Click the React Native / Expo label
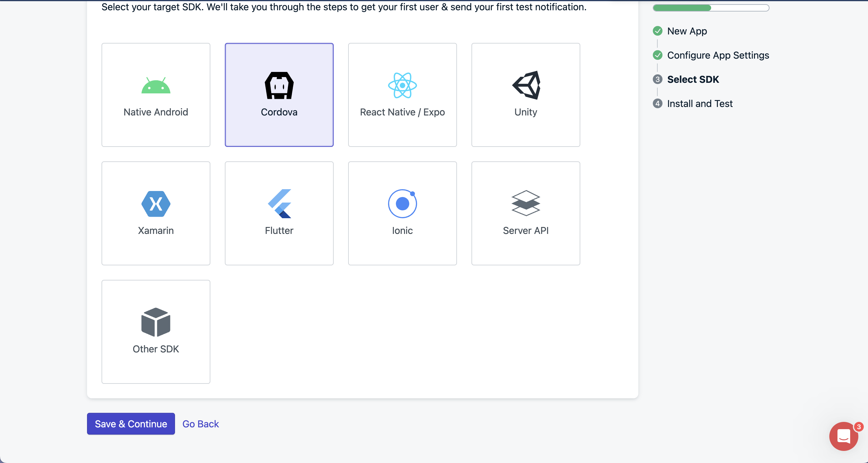868x463 pixels. (x=402, y=112)
